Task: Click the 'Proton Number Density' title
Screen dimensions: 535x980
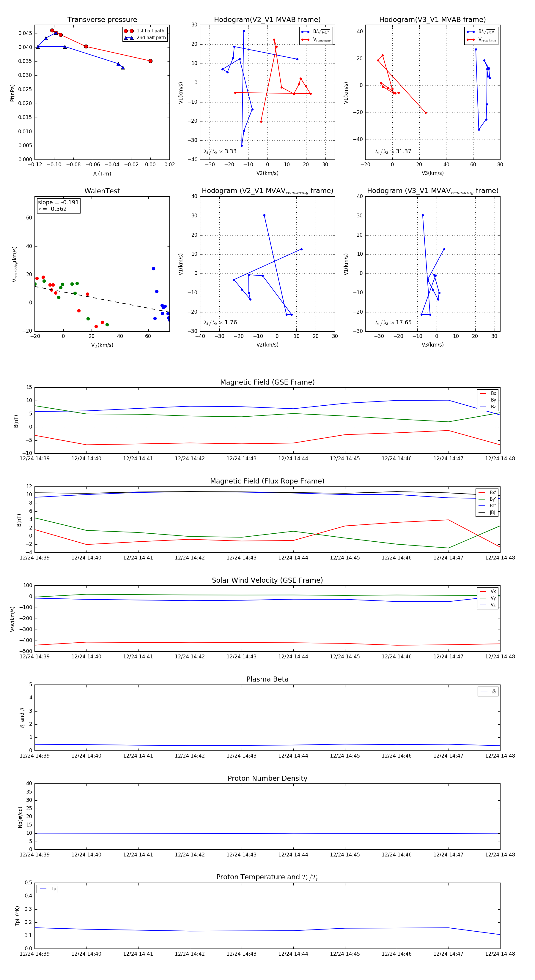Action: tap(267, 778)
